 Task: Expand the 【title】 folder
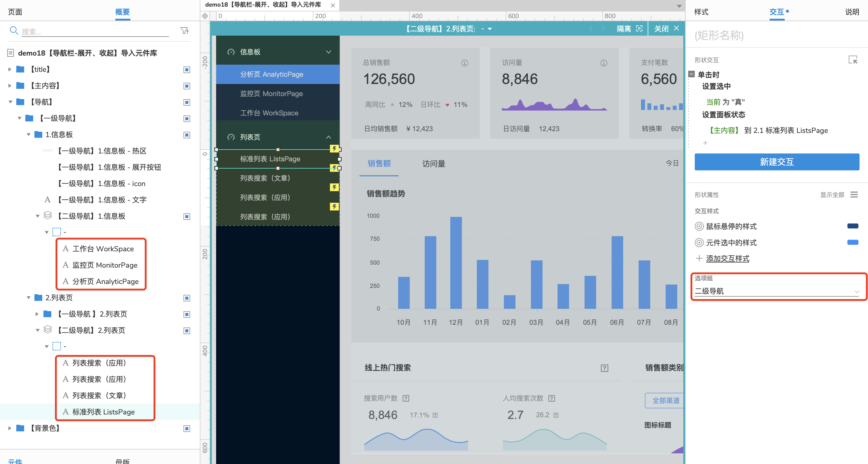[x=10, y=69]
